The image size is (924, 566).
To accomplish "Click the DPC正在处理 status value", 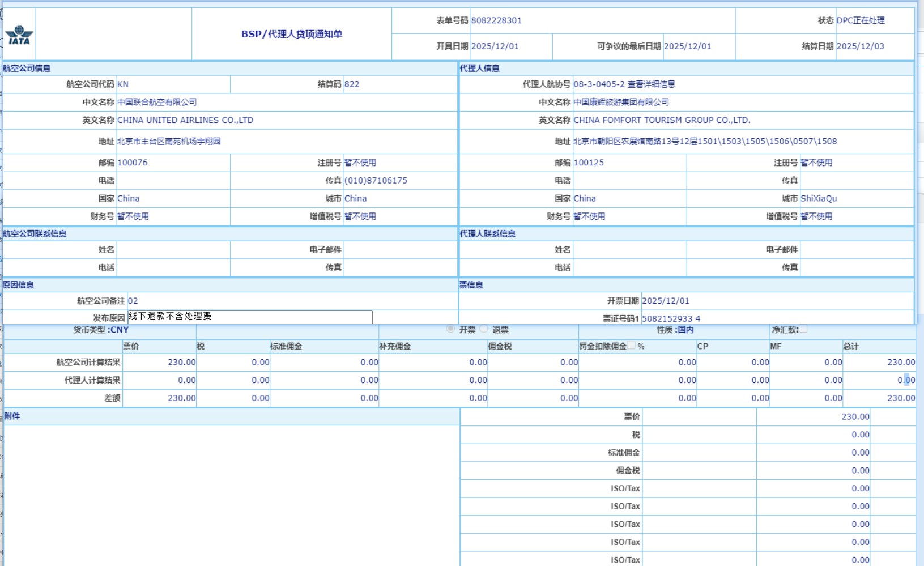I will (860, 20).
